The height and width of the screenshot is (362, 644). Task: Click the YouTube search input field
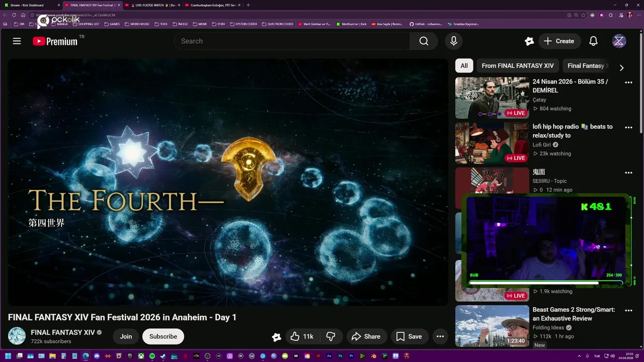[292, 41]
